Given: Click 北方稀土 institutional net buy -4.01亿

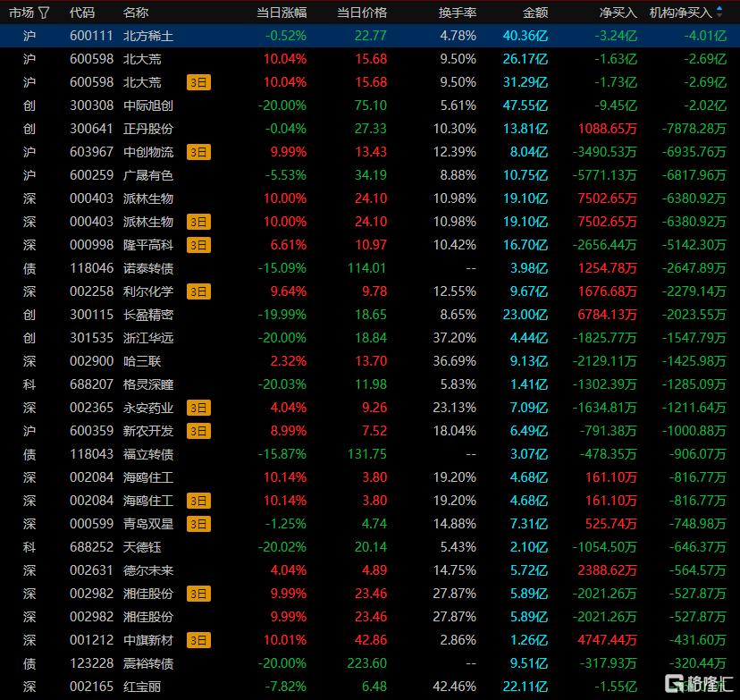Looking at the screenshot, I should (705, 36).
